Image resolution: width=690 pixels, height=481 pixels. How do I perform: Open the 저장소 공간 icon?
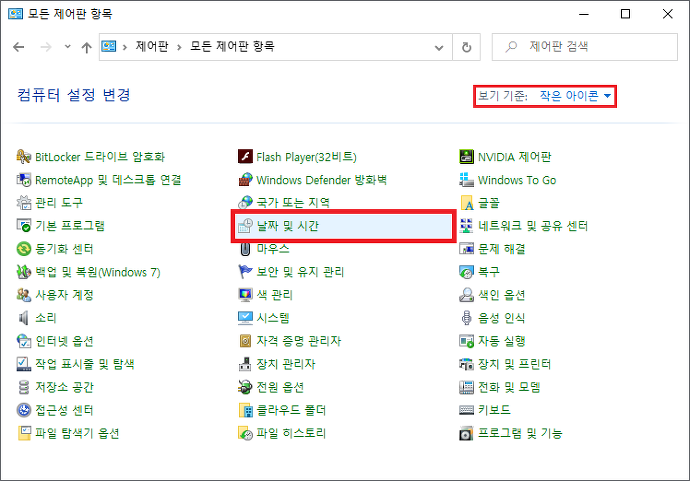[x=23, y=387]
